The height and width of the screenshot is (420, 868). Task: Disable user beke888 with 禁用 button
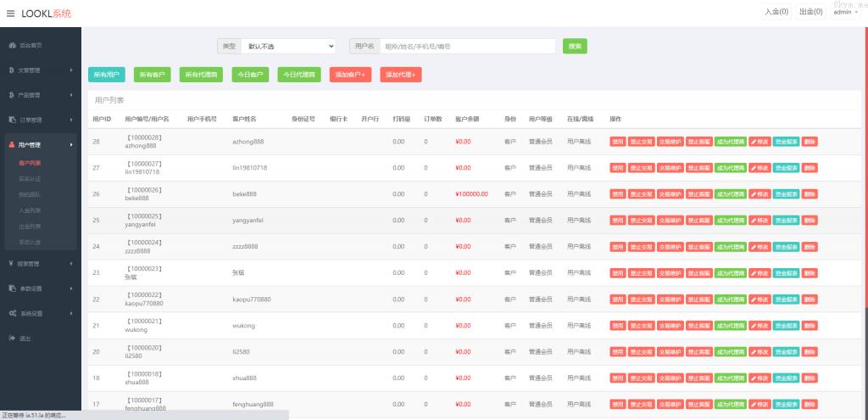(x=618, y=194)
